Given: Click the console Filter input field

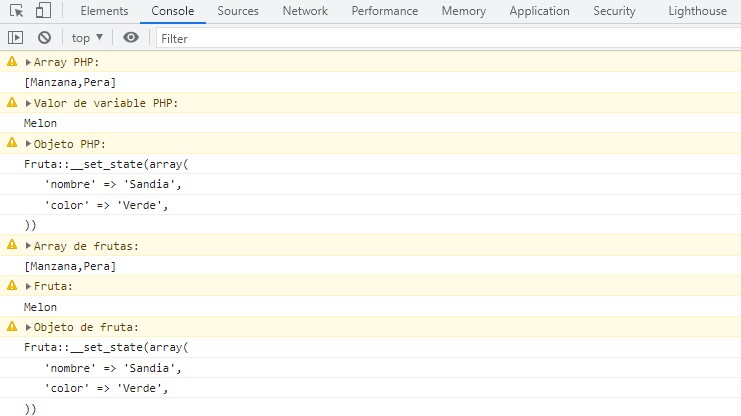Looking at the screenshot, I should [440, 38].
